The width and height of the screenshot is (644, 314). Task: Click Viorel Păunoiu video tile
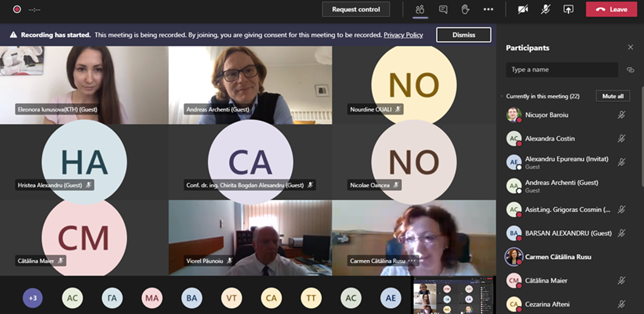pos(250,238)
